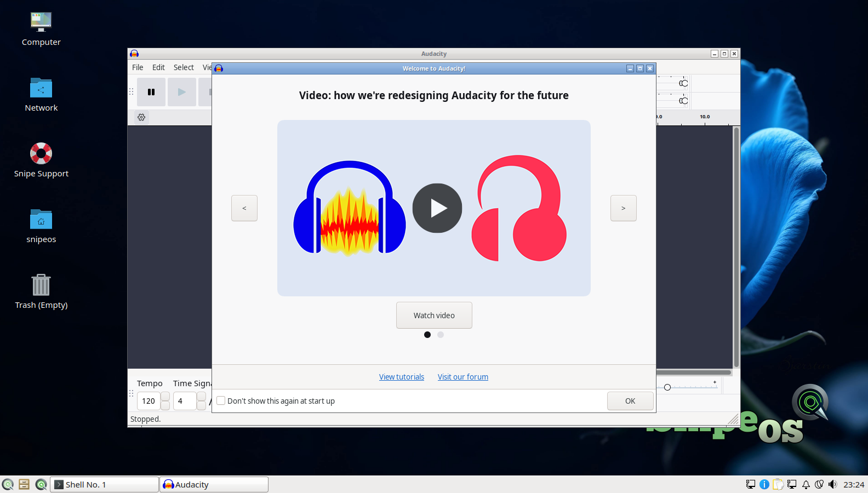Screen dimensions: 868x493
Task: Open the clipboard icon in system tray
Action: [x=778, y=484]
